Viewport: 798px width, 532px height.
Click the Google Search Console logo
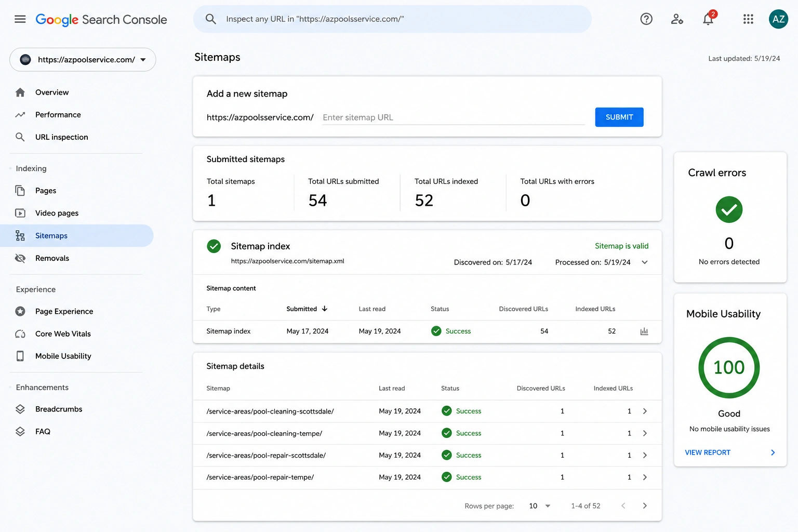(x=101, y=20)
